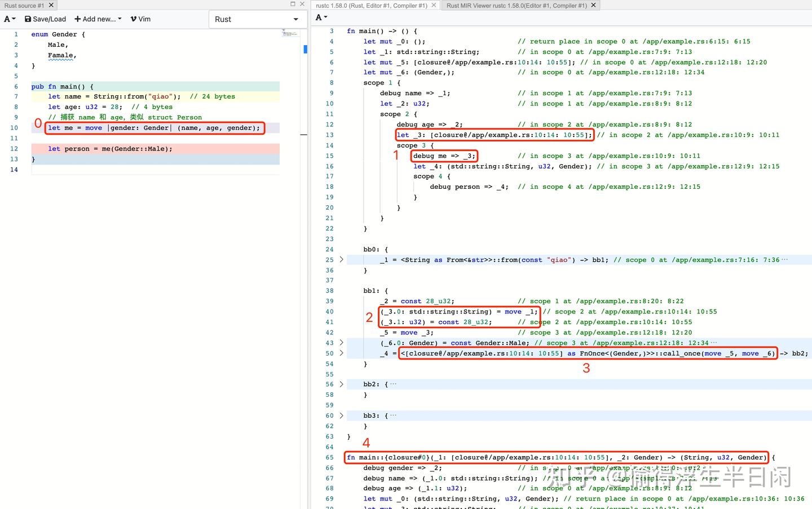Expand folded code at line 43
This screenshot has width=812, height=509.
point(341,343)
